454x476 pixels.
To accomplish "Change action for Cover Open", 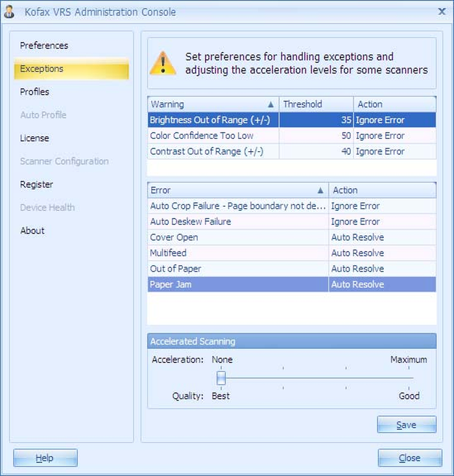I will click(x=382, y=237).
